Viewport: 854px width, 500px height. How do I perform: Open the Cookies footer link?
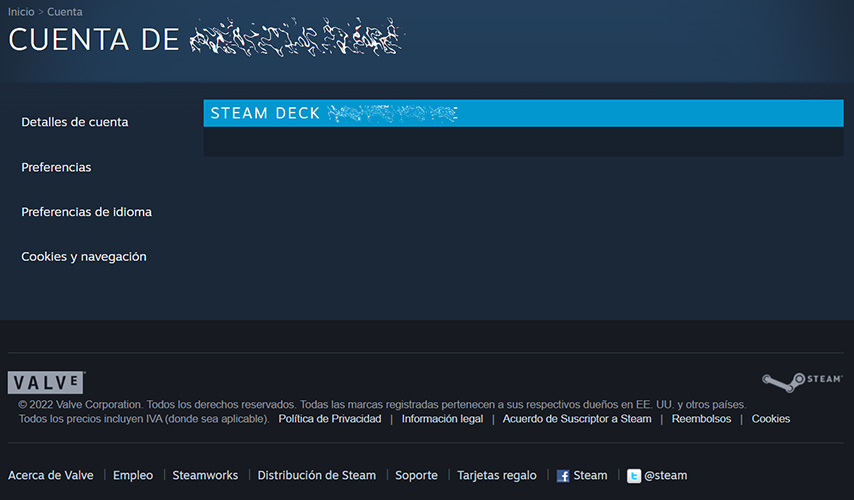click(x=771, y=419)
